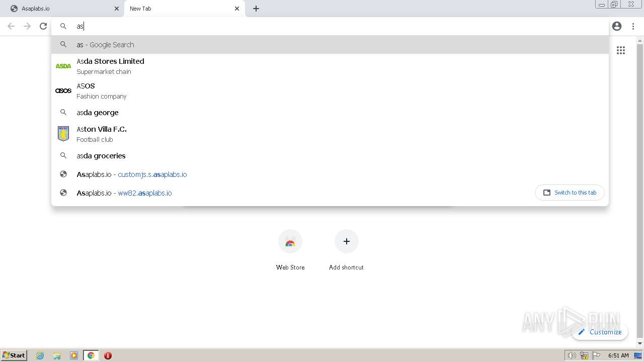Click the Customize button
The width and height of the screenshot is (644, 362).
click(600, 332)
